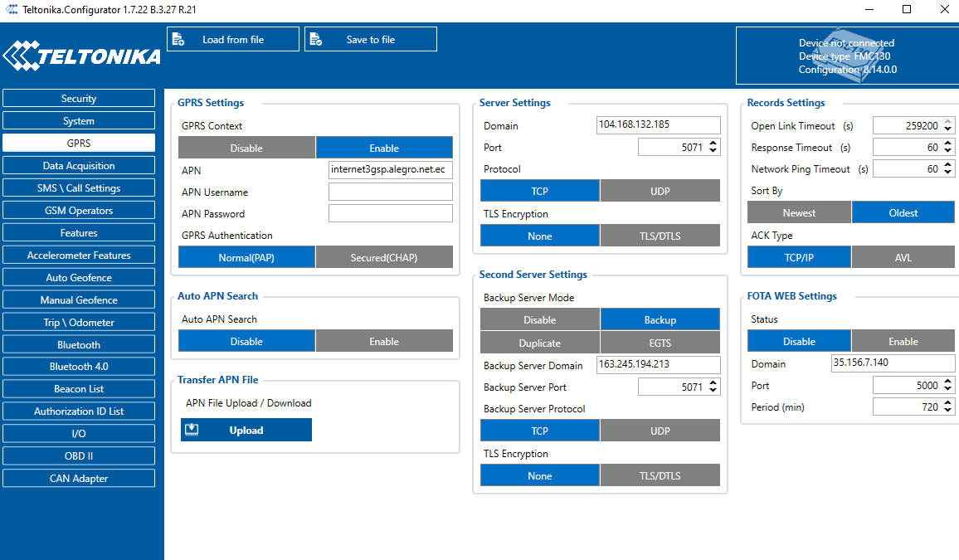Go to Auto Geofence settings
Image resolution: width=959 pixels, height=560 pixels.
tap(79, 277)
